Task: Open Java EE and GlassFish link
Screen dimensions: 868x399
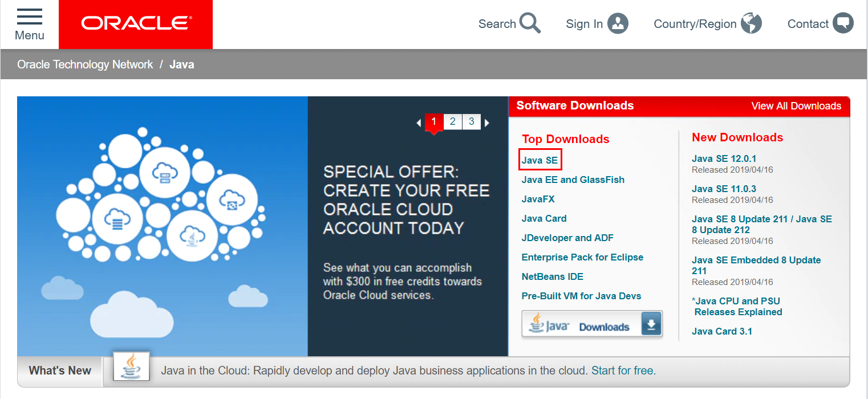Action: [x=573, y=180]
